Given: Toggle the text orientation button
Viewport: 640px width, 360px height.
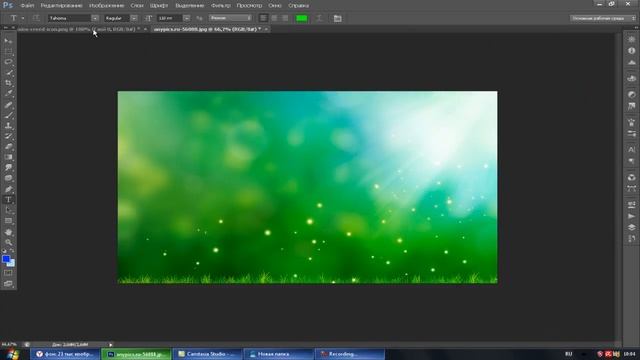Looking at the screenshot, I should (x=36, y=18).
